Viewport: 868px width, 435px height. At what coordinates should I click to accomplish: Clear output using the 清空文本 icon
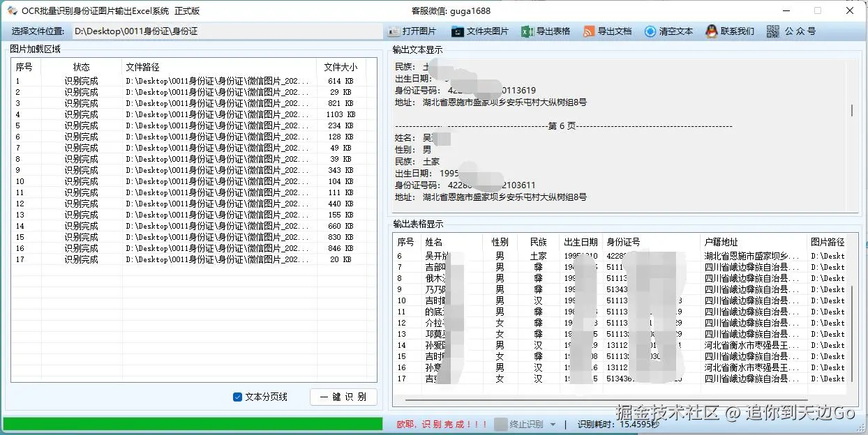pyautogui.click(x=650, y=31)
